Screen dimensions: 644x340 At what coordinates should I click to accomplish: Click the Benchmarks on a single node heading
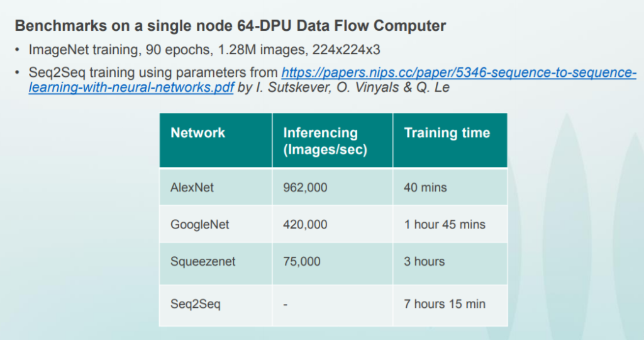tap(230, 26)
